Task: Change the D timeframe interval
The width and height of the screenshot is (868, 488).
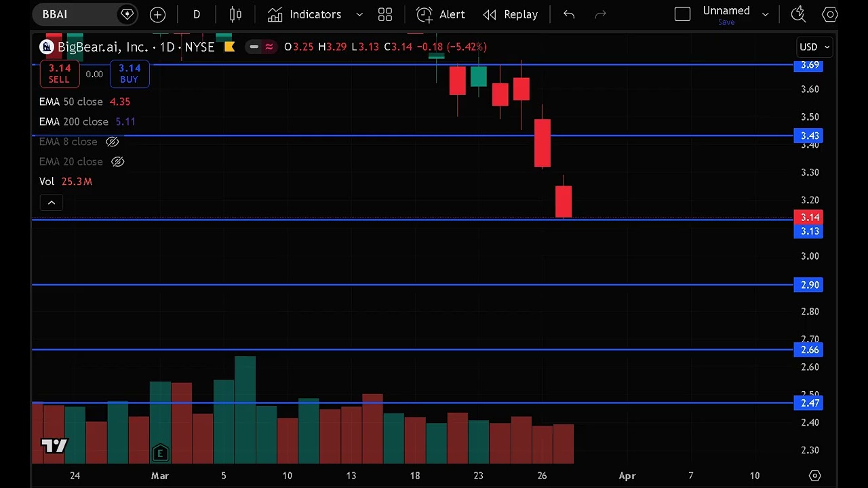Action: (x=197, y=14)
